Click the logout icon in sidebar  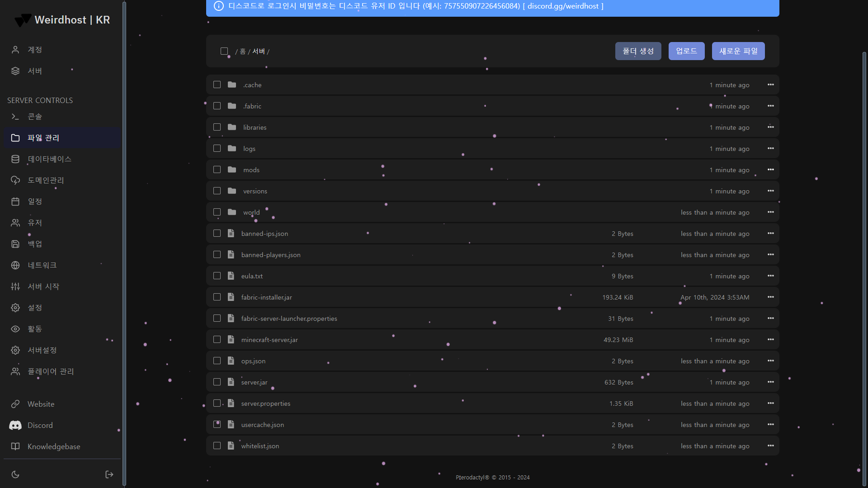(x=109, y=474)
